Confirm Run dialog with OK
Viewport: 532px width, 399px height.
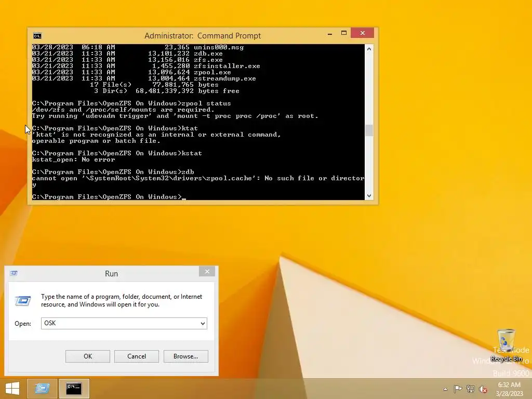(87, 356)
